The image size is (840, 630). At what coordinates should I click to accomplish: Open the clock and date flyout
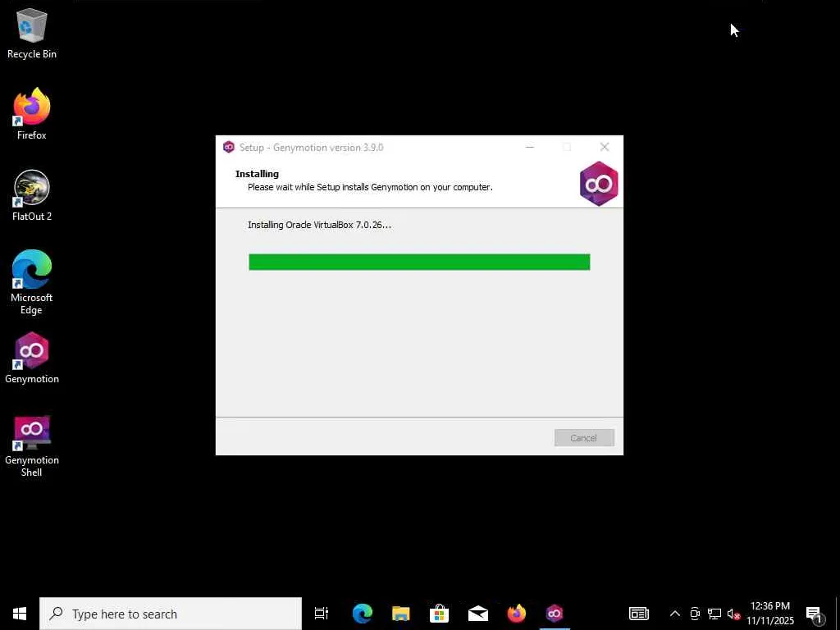769,614
